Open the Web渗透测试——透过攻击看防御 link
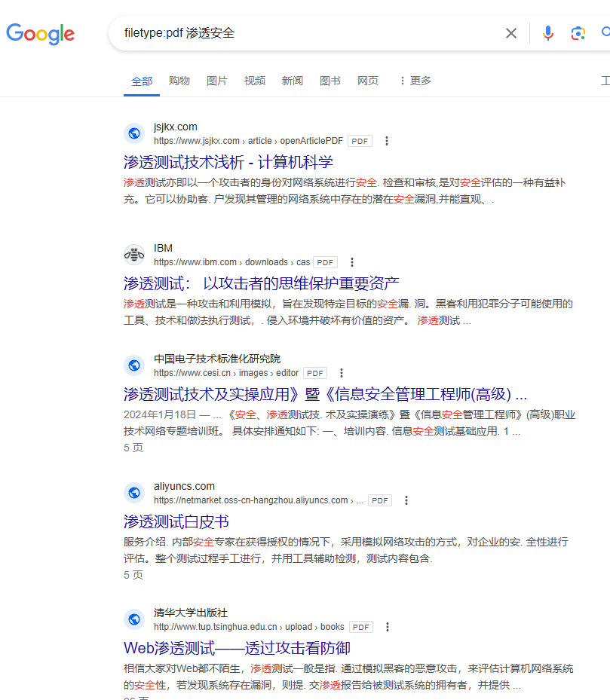The image size is (610, 700). pyautogui.click(x=237, y=648)
